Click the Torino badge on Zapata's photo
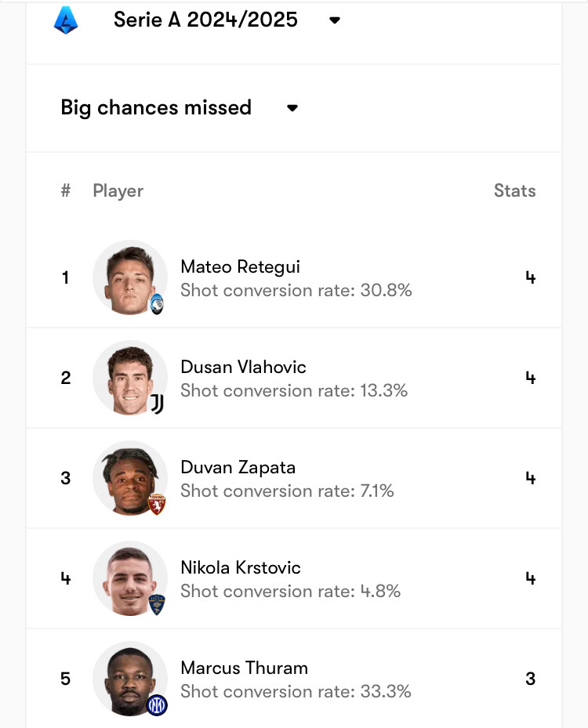The height and width of the screenshot is (728, 588). (x=157, y=504)
